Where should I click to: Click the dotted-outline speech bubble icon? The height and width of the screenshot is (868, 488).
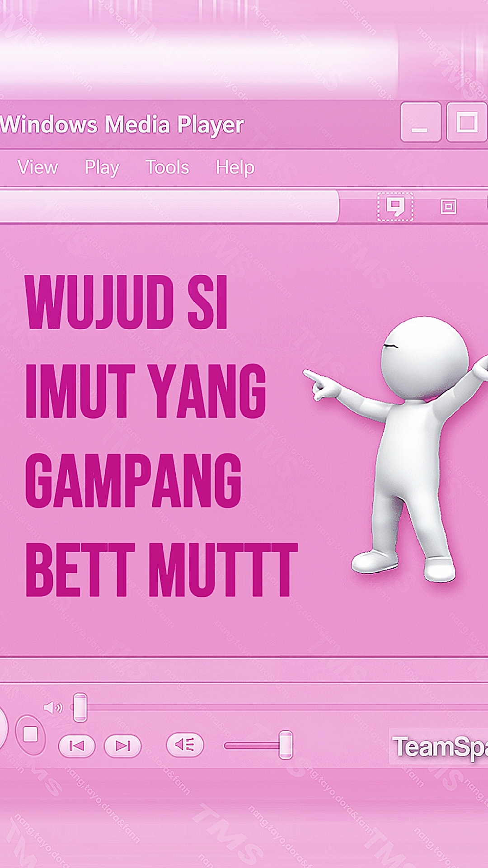(x=395, y=207)
